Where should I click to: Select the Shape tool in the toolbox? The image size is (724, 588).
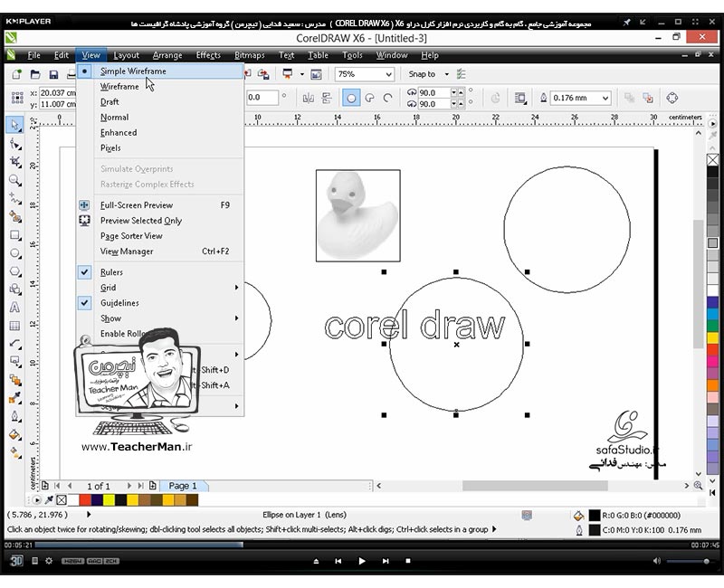point(14,144)
